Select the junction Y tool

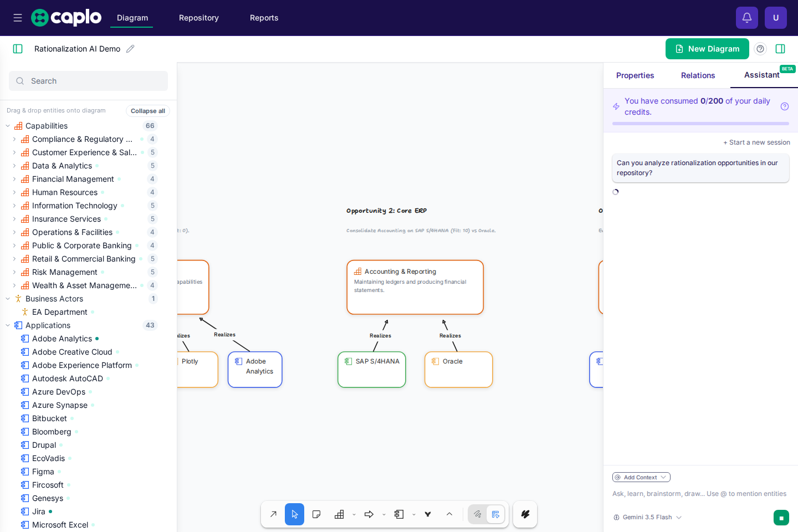click(428, 514)
